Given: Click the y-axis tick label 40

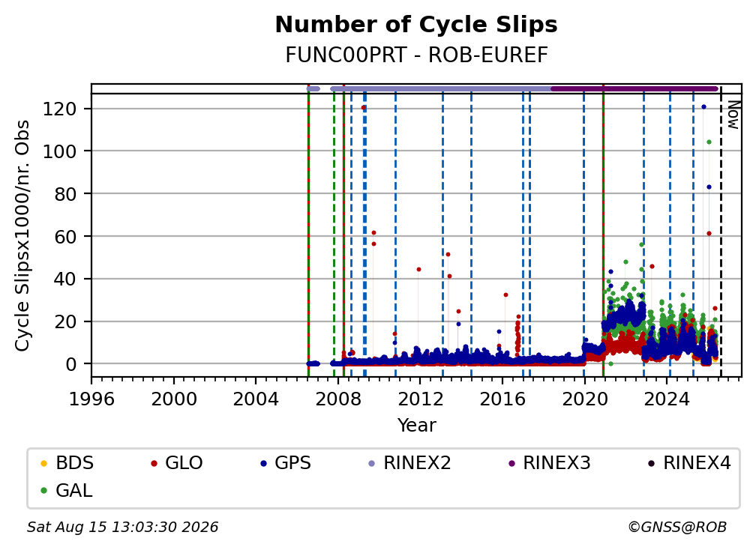Looking at the screenshot, I should click(65, 279).
